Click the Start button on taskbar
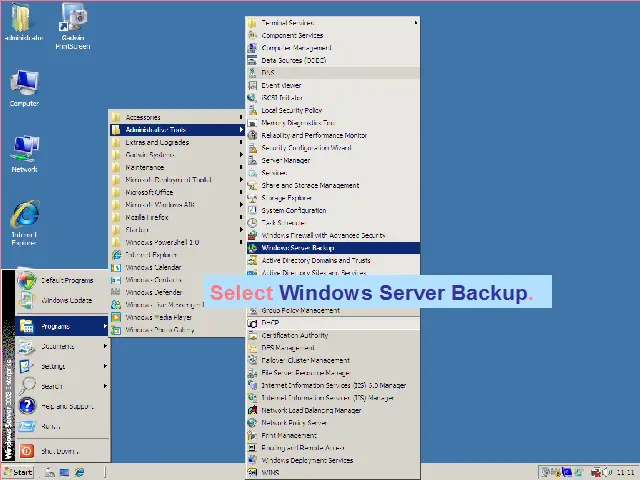 coord(18,472)
